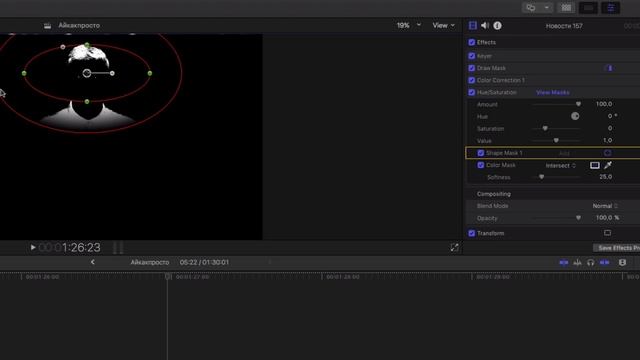This screenshot has width=640, height=360.
Task: Toggle the Transform checkbox
Action: click(x=472, y=233)
